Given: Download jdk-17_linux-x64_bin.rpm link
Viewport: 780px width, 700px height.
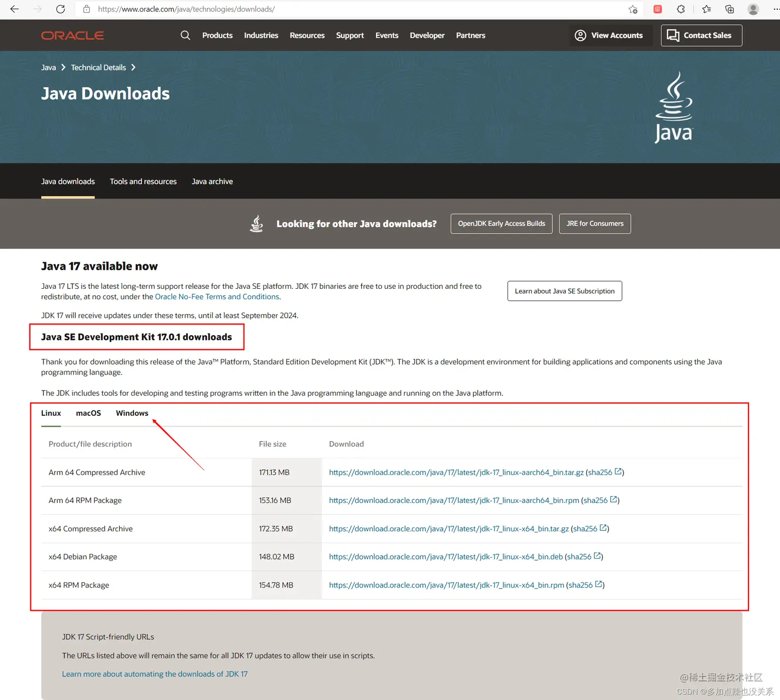Looking at the screenshot, I should (x=446, y=585).
